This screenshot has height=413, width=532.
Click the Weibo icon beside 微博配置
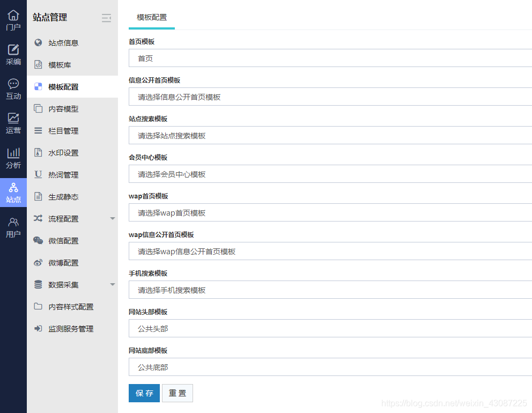pyautogui.click(x=39, y=262)
